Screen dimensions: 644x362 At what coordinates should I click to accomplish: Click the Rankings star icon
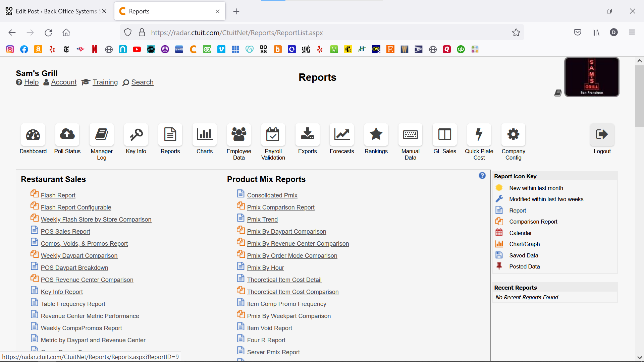[x=376, y=135]
